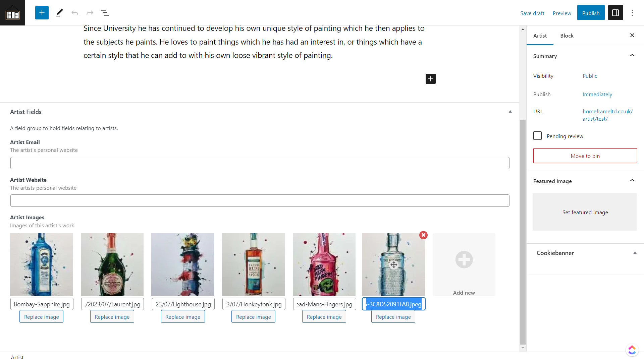644x362 pixels.
Task: Collapse the Artist Fields metabox
Action: (x=510, y=112)
